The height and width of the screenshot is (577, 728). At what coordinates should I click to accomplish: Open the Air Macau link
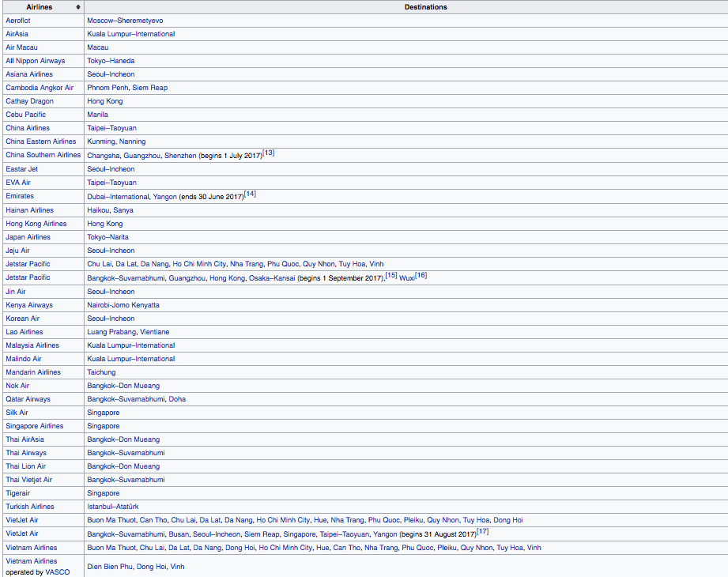(x=21, y=47)
